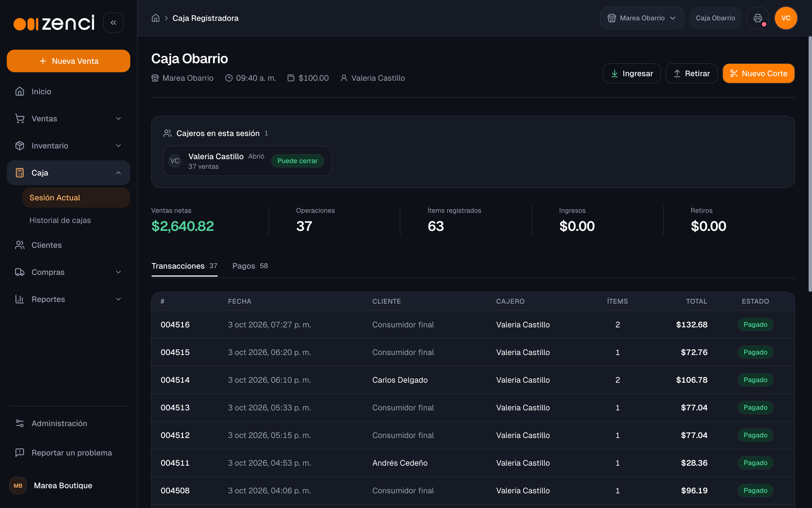Click the Carlos Delgado client cell
This screenshot has height=508, width=812.
click(x=400, y=380)
